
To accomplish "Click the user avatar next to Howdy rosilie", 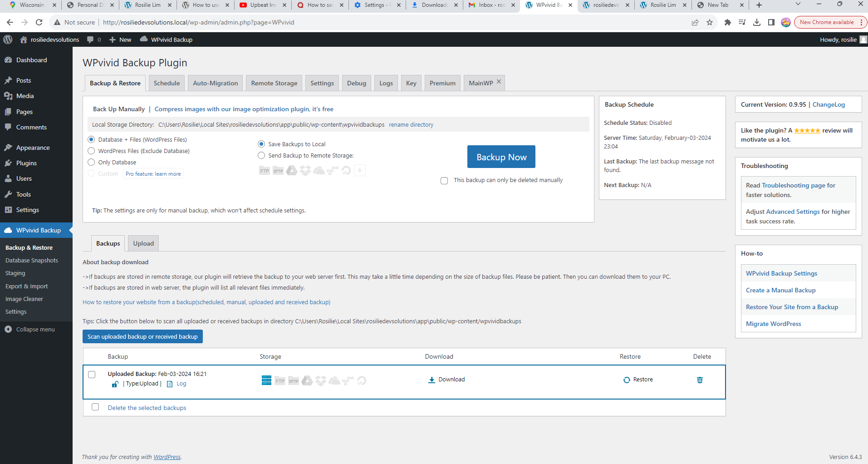I will pyautogui.click(x=863, y=39).
